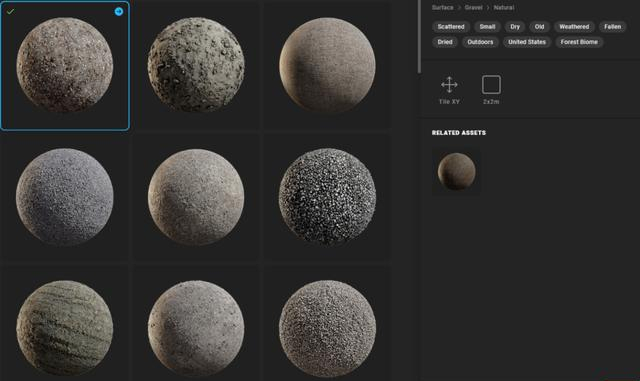The width and height of the screenshot is (640, 381).
Task: Select the Forest Biome tag
Action: pyautogui.click(x=579, y=42)
